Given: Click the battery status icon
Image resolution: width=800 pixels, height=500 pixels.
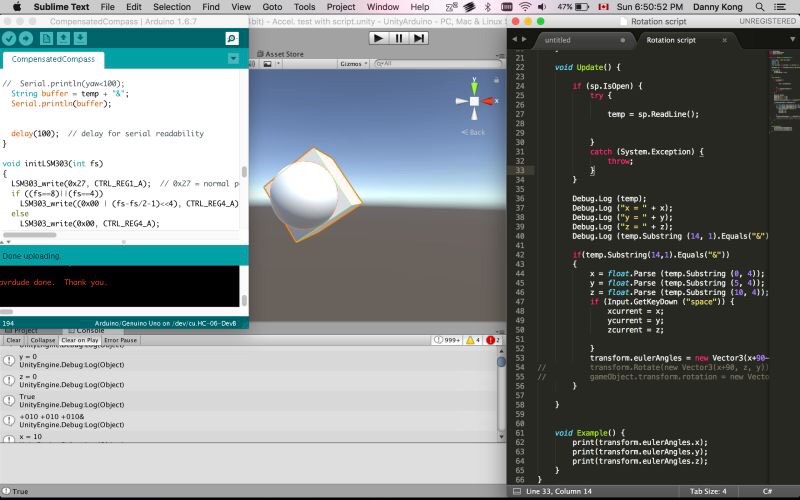Looking at the screenshot, I should pos(582,7).
